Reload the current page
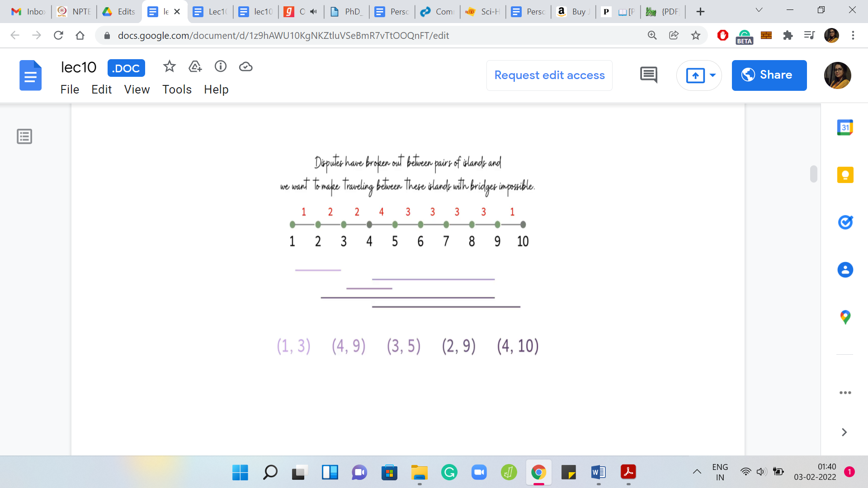The width and height of the screenshot is (868, 488). (x=58, y=35)
